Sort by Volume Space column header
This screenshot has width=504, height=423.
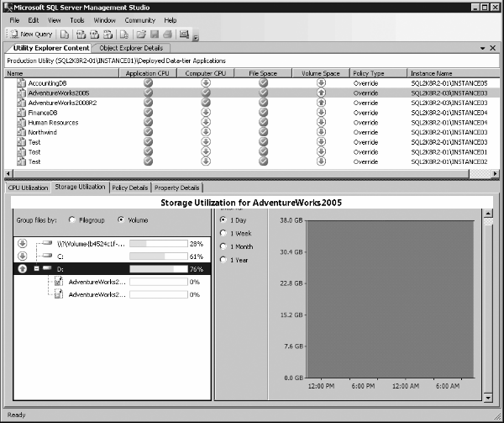[x=321, y=73]
